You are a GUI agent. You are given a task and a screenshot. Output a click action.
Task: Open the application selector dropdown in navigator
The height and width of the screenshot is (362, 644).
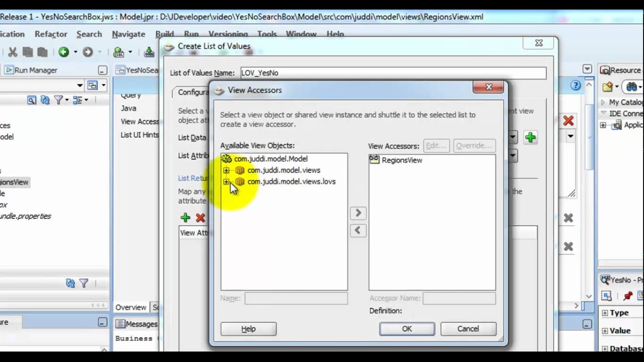pyautogui.click(x=79, y=85)
